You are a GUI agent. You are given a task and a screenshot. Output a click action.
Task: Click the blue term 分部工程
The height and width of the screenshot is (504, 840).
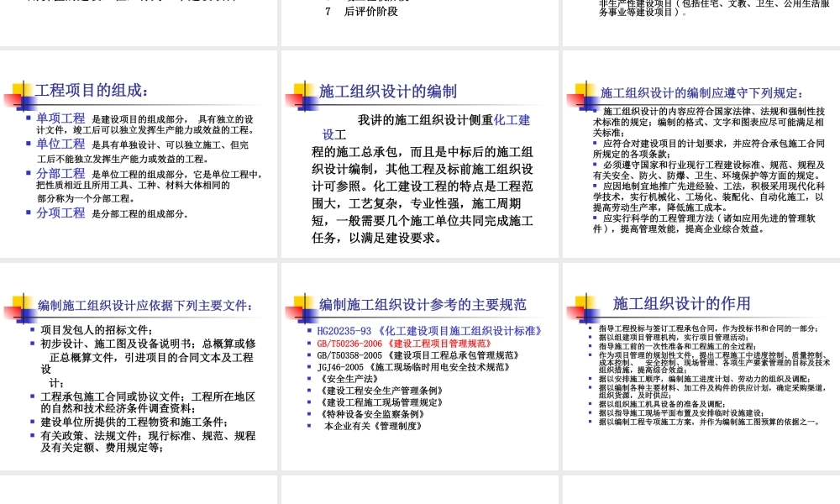pyautogui.click(x=60, y=174)
